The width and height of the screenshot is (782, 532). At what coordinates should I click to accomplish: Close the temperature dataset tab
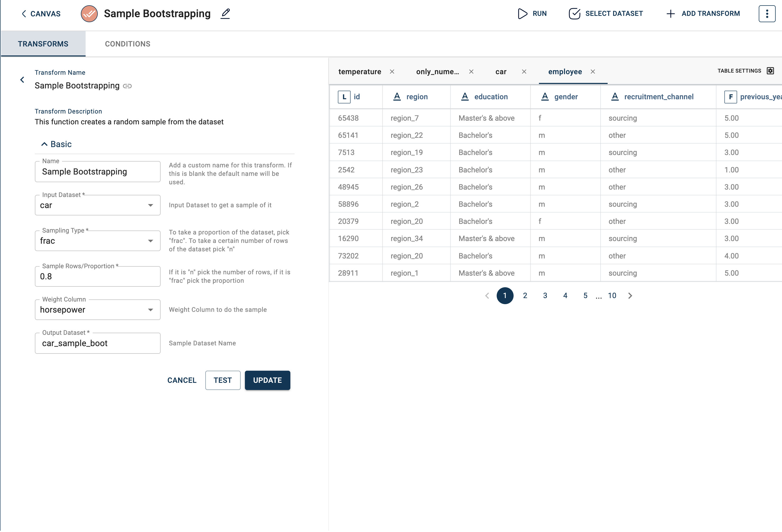(x=392, y=71)
